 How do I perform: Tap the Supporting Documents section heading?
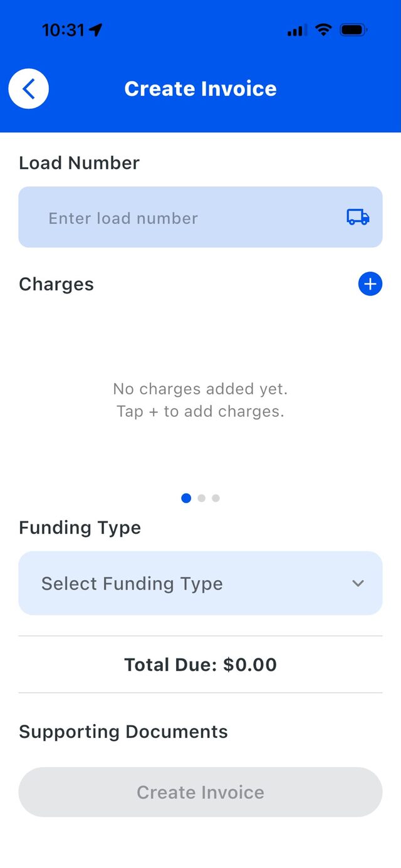[123, 732]
